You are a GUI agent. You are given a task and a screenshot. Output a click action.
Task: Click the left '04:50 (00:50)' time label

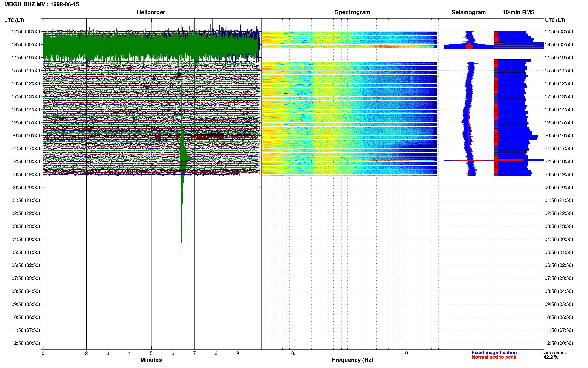tap(26, 239)
